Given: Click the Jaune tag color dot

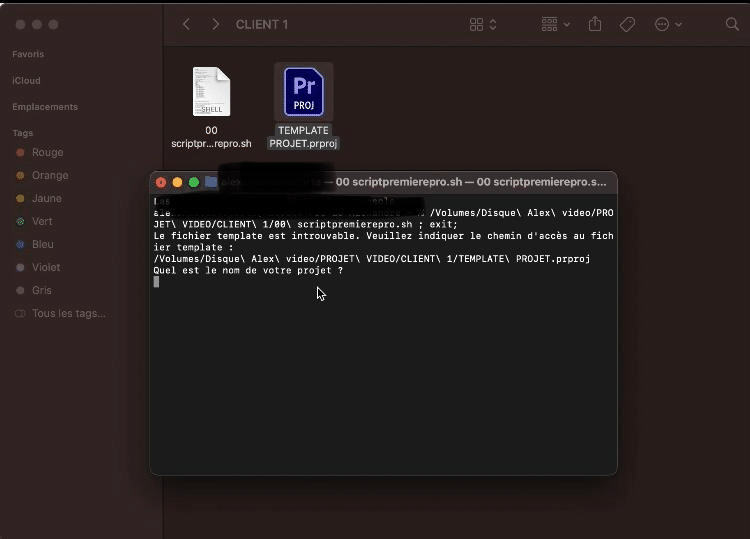Looking at the screenshot, I should (20, 199).
